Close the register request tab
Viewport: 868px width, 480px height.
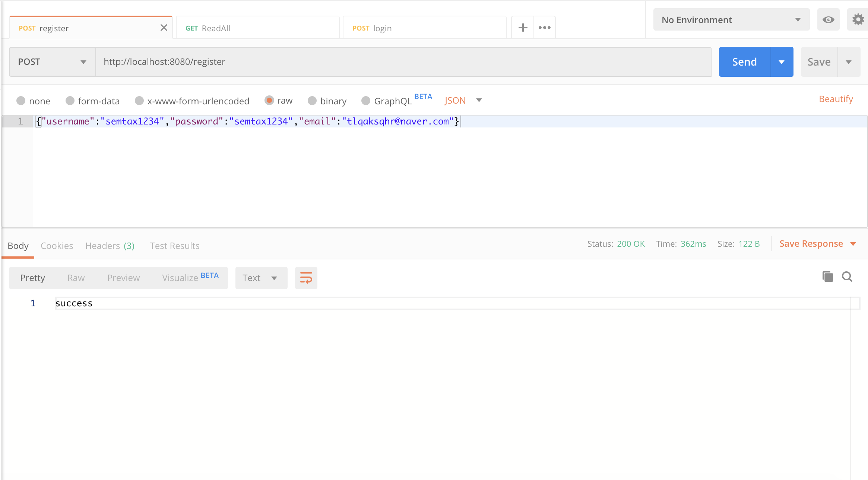click(164, 28)
